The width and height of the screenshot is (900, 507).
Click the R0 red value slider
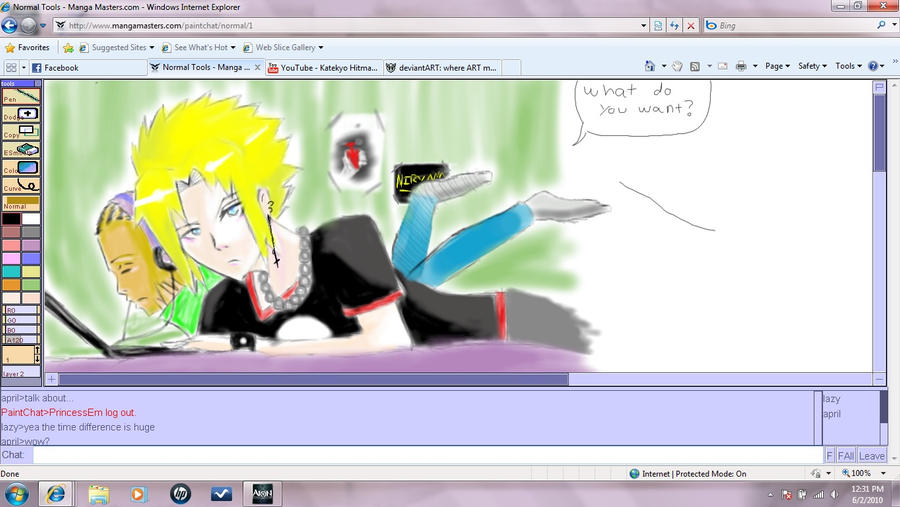(x=21, y=310)
